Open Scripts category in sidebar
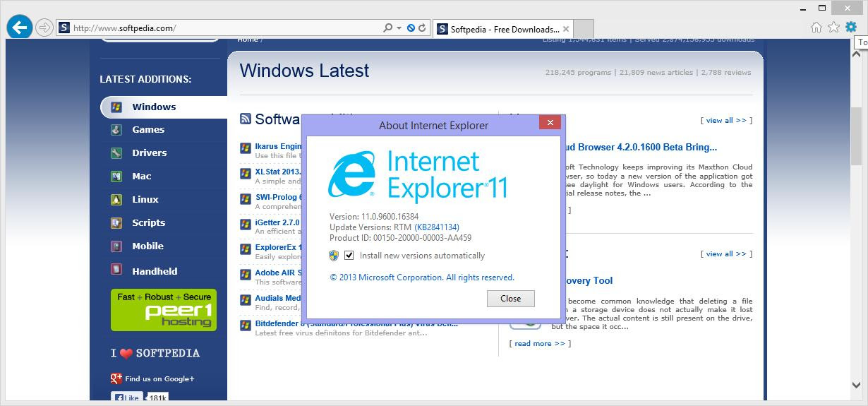This screenshot has width=868, height=406. click(x=148, y=223)
